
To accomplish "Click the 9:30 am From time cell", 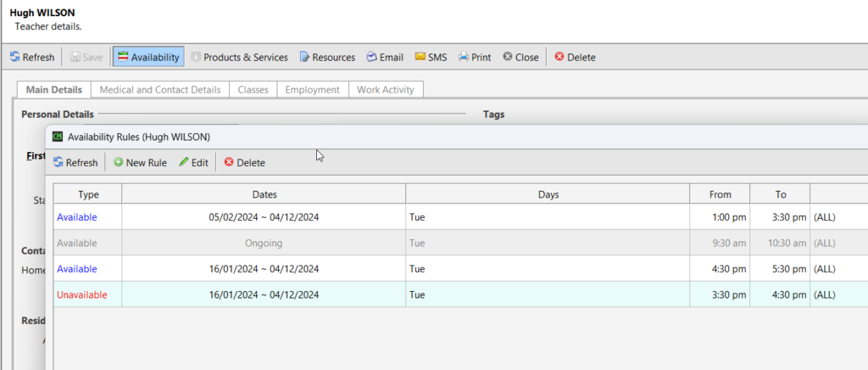I will (x=721, y=243).
